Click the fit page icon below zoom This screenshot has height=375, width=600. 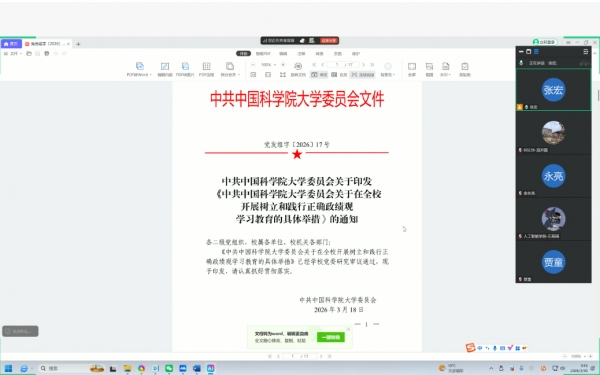pyautogui.click(x=282, y=75)
